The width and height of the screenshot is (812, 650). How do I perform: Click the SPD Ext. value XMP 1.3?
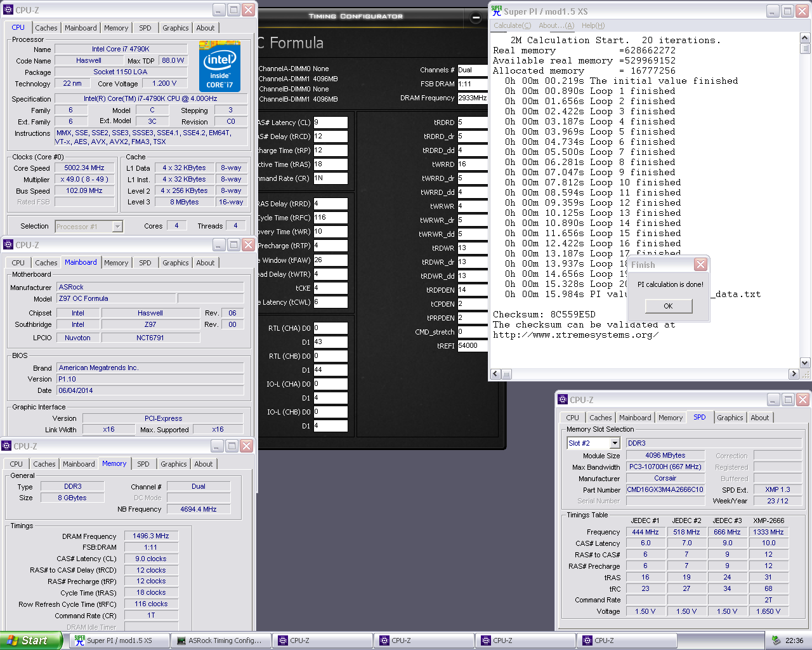(x=778, y=489)
